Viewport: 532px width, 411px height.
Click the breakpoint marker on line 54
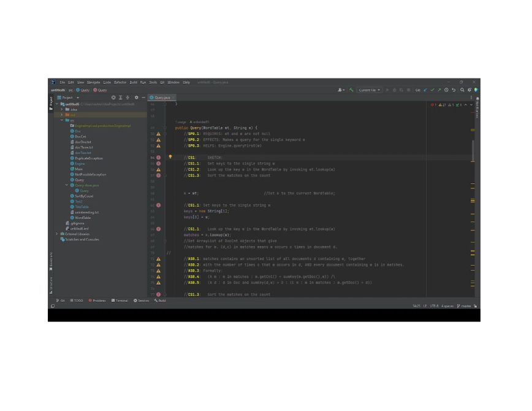pos(159,158)
